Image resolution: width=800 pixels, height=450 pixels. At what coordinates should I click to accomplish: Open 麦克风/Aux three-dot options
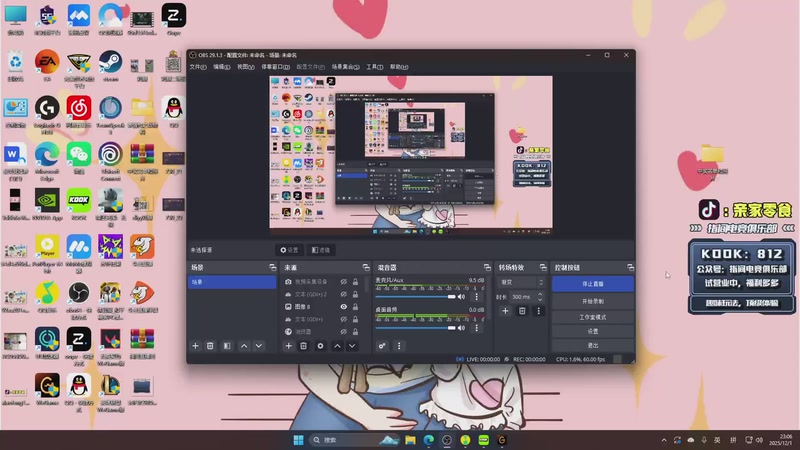click(477, 296)
